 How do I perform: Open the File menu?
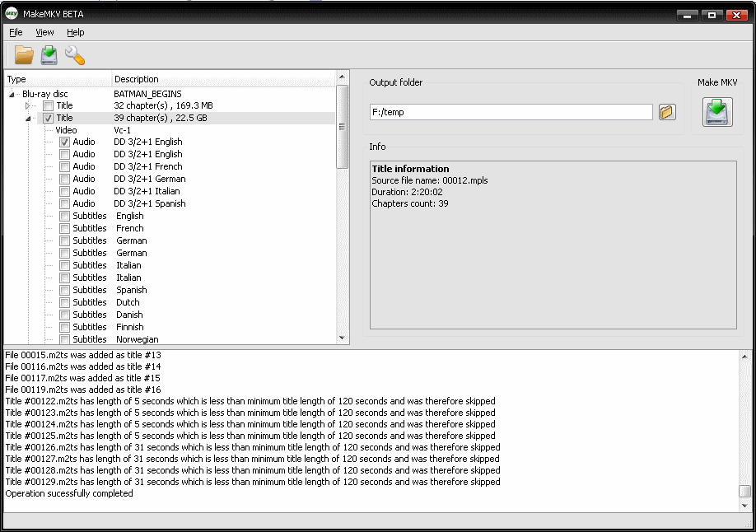[x=16, y=32]
